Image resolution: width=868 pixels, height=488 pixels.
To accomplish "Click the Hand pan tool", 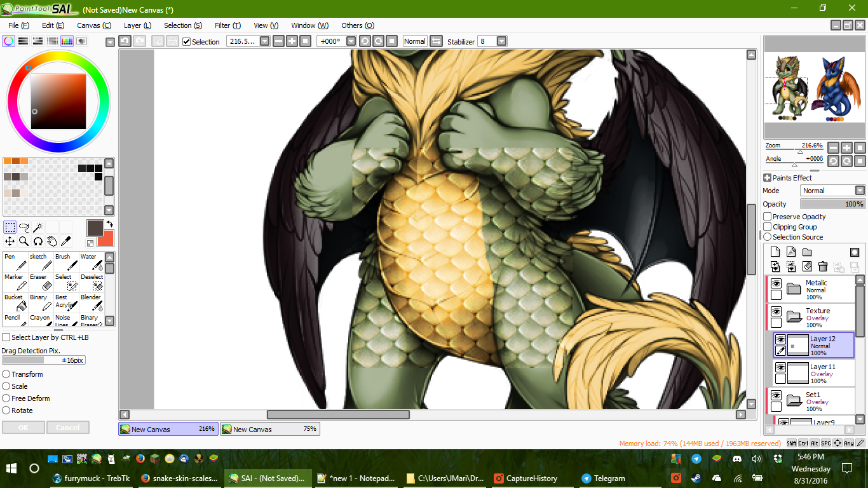I will coord(51,241).
